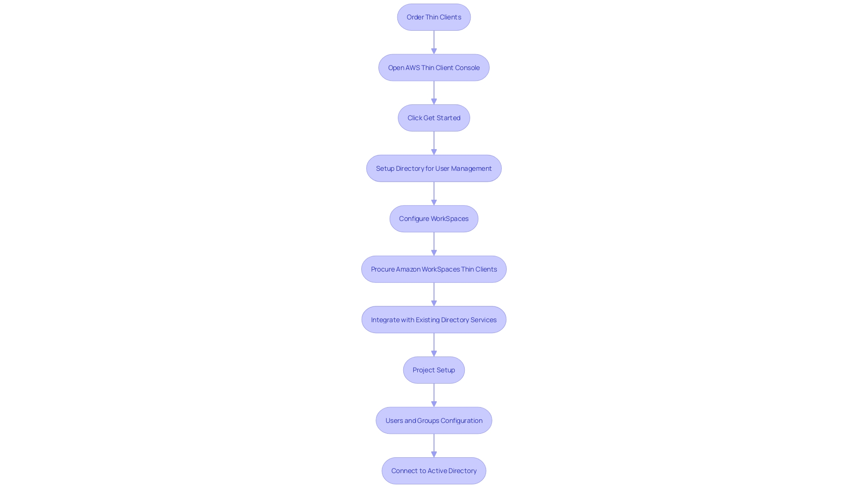Open node context menu for Project Setup

coord(434,370)
